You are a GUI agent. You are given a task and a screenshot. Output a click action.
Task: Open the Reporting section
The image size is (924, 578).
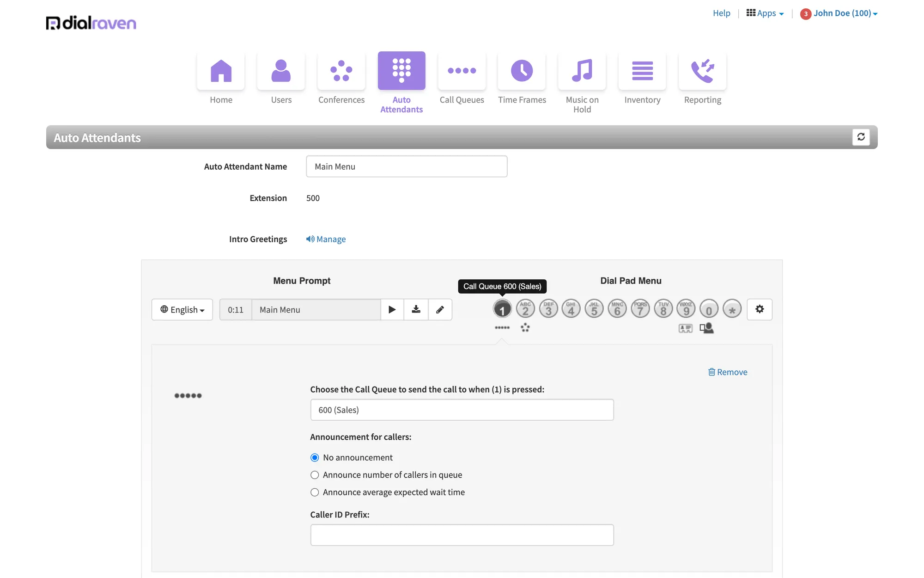click(703, 71)
